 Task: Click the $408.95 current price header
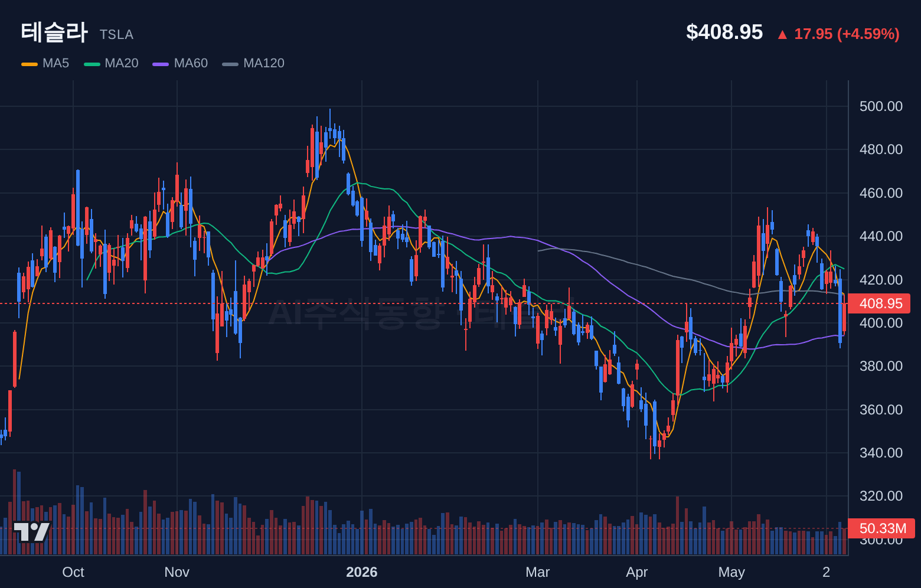click(724, 32)
